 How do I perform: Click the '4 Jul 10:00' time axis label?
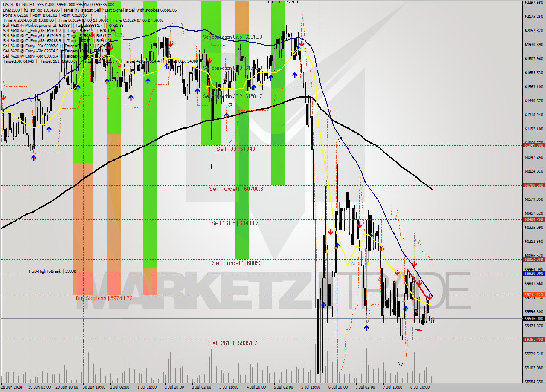[256, 387]
